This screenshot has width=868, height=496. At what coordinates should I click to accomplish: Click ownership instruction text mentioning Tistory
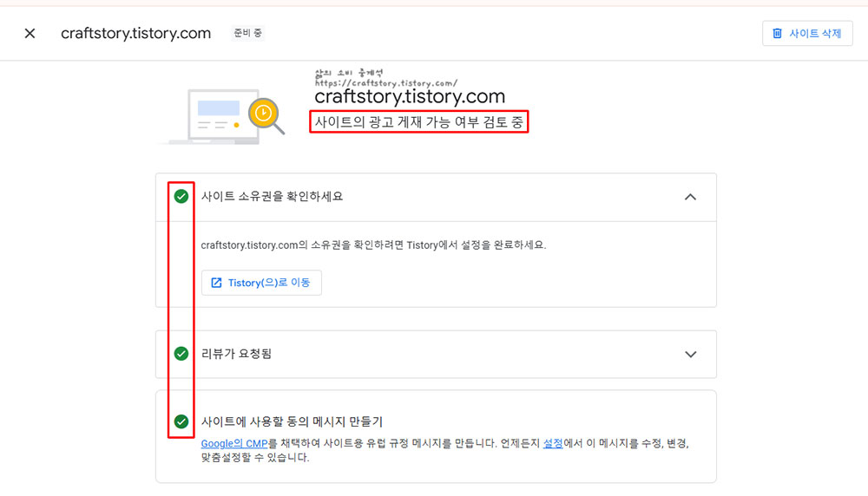tap(373, 245)
